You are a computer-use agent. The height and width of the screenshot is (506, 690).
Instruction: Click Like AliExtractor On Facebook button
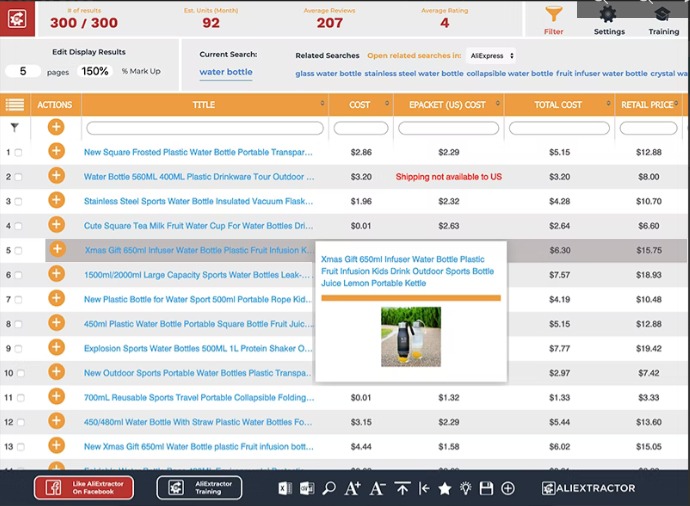[x=84, y=488]
